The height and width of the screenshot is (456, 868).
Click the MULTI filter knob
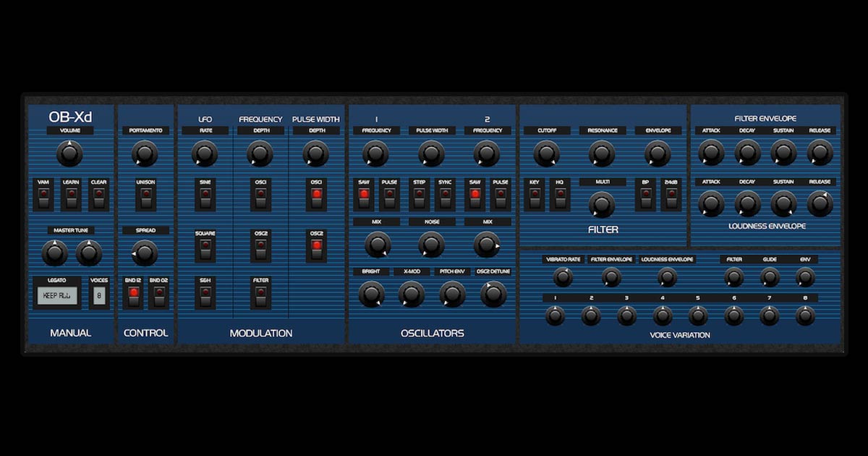[x=602, y=205]
